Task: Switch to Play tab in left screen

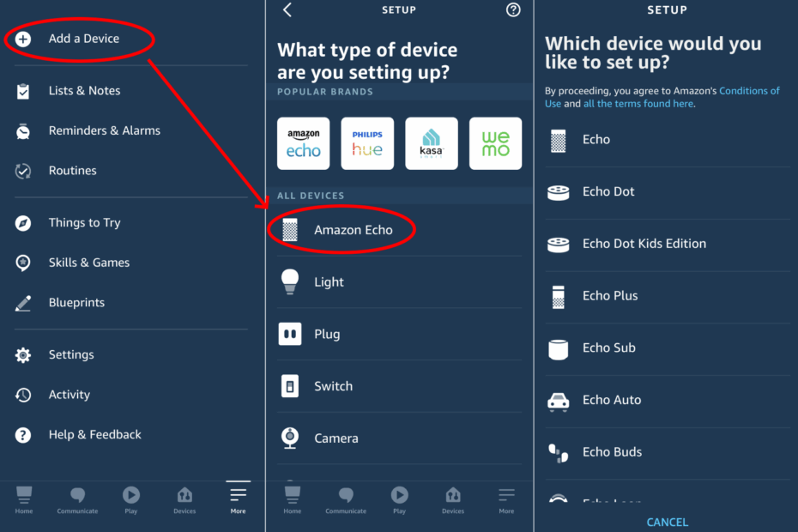Action: click(131, 500)
